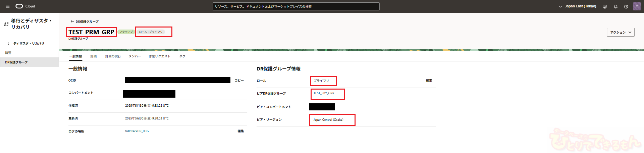
Task: Open the help question mark icon
Action: (x=626, y=6)
